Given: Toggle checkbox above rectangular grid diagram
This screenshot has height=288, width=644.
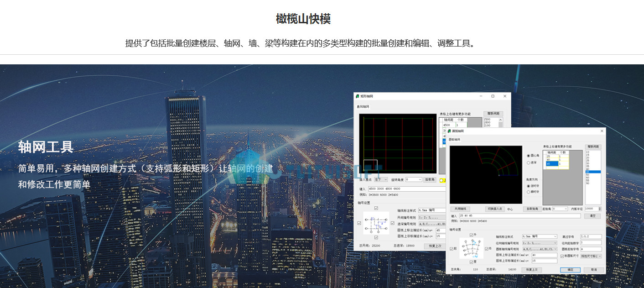Looking at the screenshot, I should pyautogui.click(x=376, y=208).
